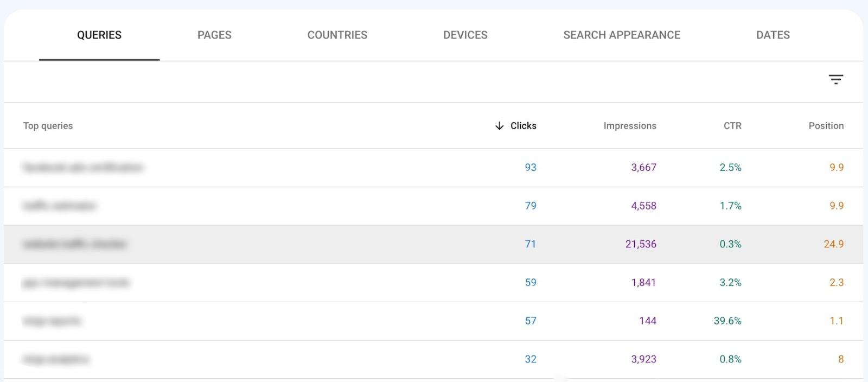This screenshot has width=868, height=382.
Task: Switch to the Dates tab
Action: [773, 35]
